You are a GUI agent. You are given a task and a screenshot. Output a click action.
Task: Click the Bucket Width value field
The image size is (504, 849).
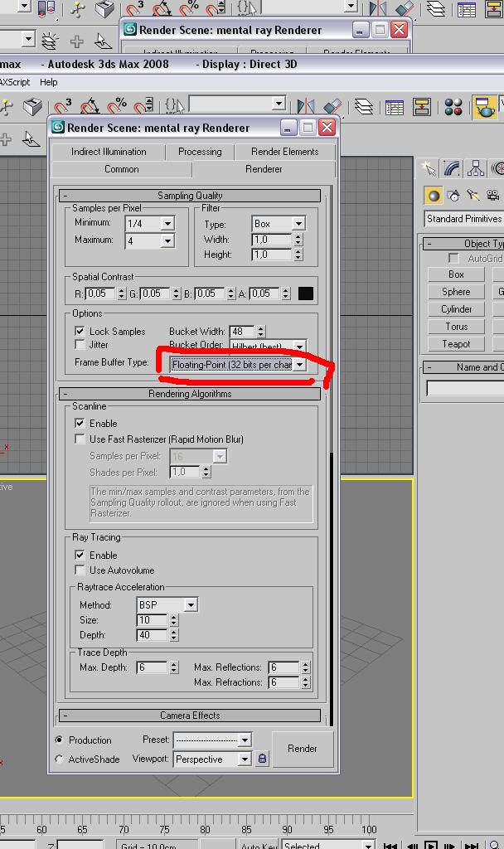pos(243,332)
